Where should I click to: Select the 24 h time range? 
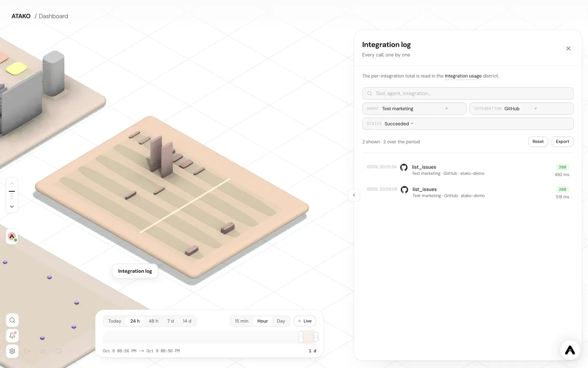click(135, 321)
